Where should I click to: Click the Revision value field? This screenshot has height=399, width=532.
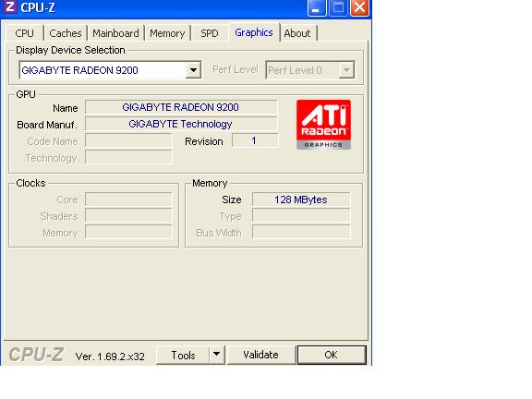click(x=255, y=140)
